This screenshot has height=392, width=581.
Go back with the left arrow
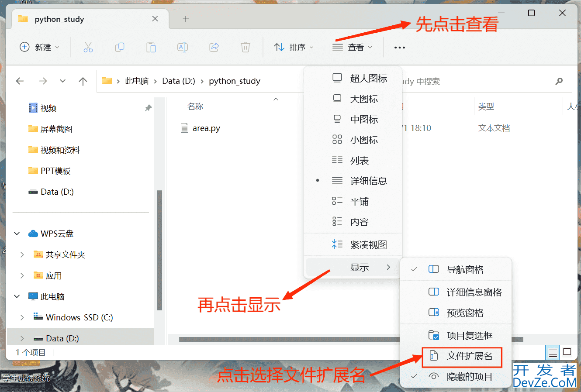coord(20,81)
